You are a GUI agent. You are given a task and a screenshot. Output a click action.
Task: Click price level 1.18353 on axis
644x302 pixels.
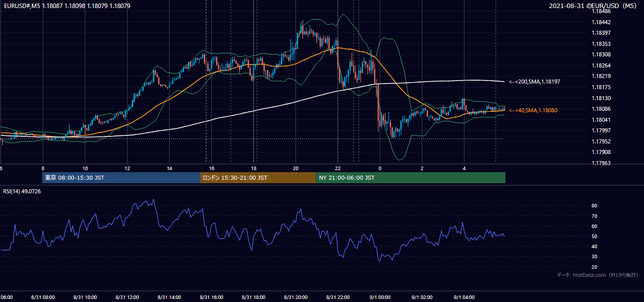point(601,44)
